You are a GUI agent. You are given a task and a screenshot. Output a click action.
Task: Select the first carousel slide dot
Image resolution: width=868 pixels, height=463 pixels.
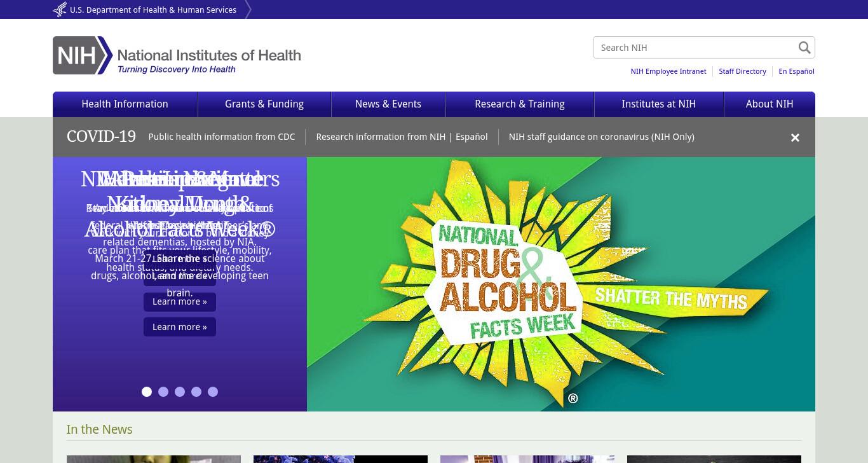click(147, 392)
